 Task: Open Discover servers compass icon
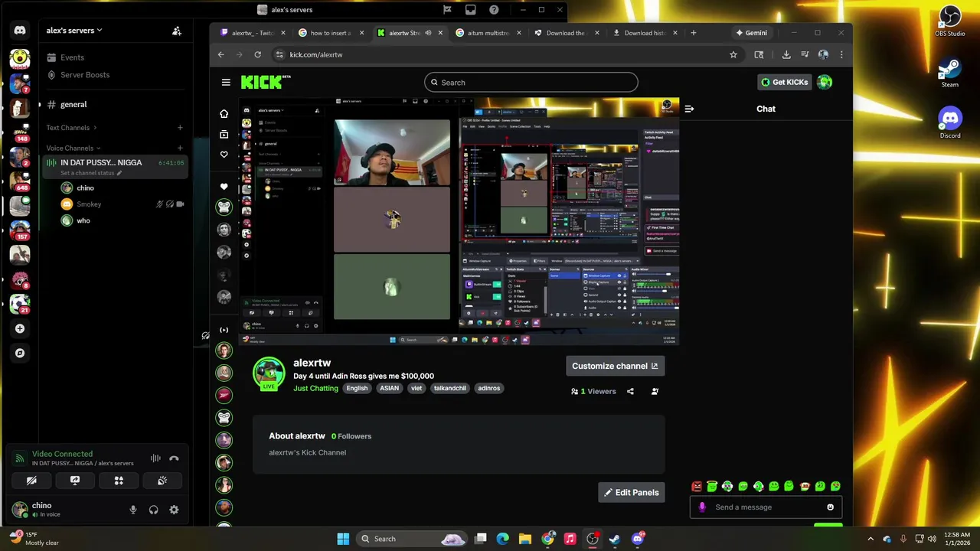[20, 354]
